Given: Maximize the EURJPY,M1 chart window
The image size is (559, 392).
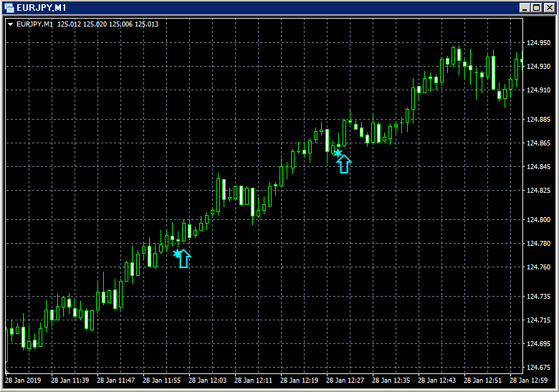Looking at the screenshot, I should [536, 7].
